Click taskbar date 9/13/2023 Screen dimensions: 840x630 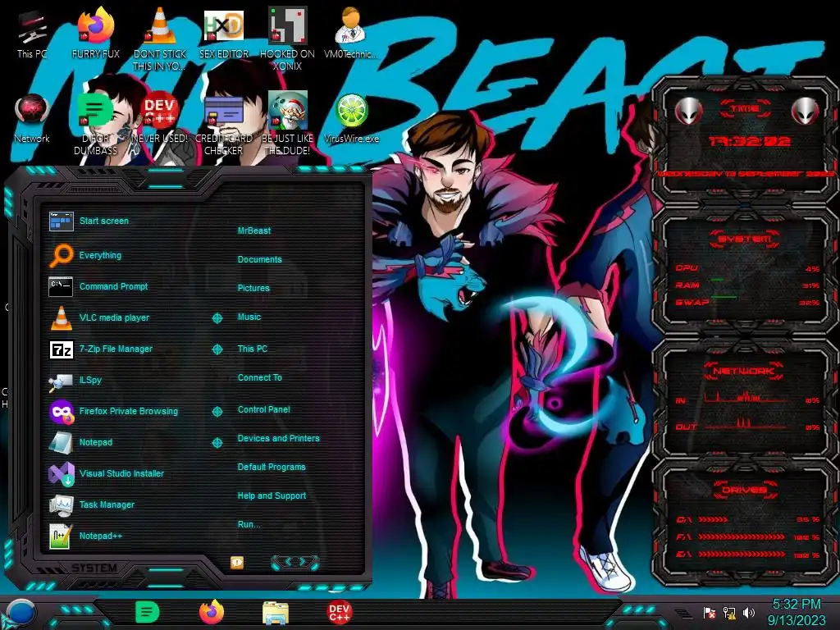[x=797, y=621]
